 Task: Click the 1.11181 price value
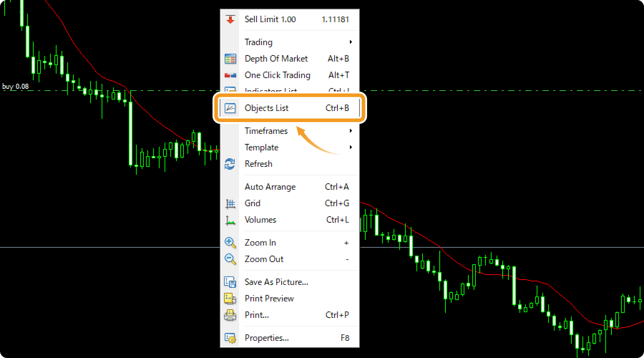point(335,19)
